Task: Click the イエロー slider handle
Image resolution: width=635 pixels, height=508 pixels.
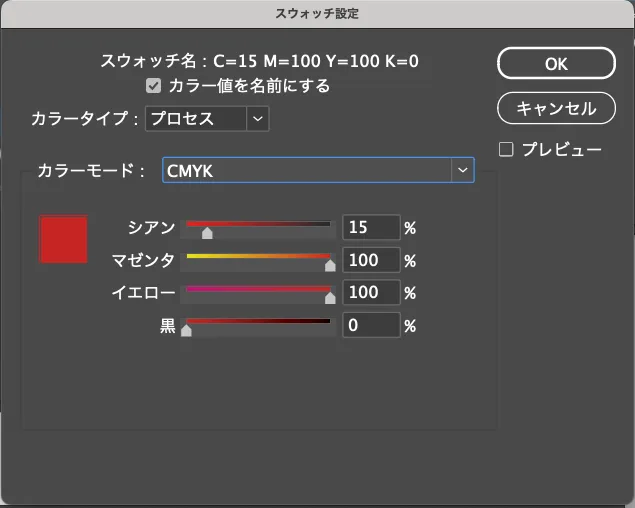Action: [330, 298]
